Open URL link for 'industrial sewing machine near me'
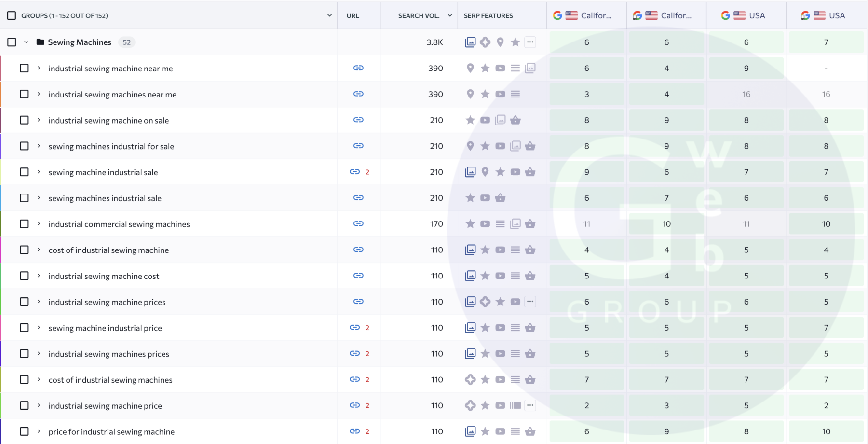 point(358,68)
